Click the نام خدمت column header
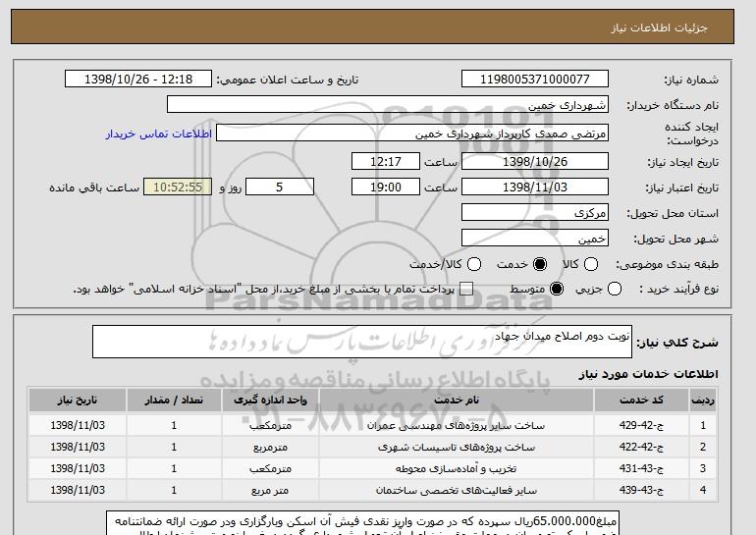Viewport: 756px width, 535px height. [x=457, y=401]
